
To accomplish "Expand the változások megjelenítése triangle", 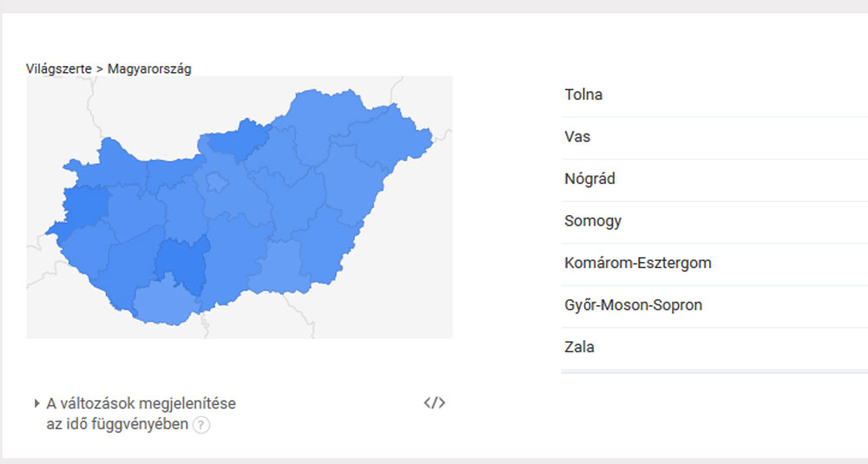I will [36, 403].
